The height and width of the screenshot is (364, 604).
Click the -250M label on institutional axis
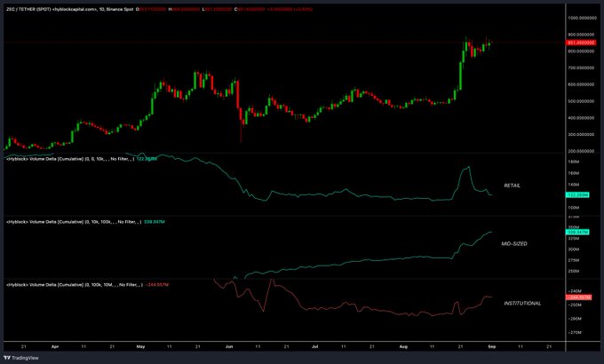click(x=575, y=305)
